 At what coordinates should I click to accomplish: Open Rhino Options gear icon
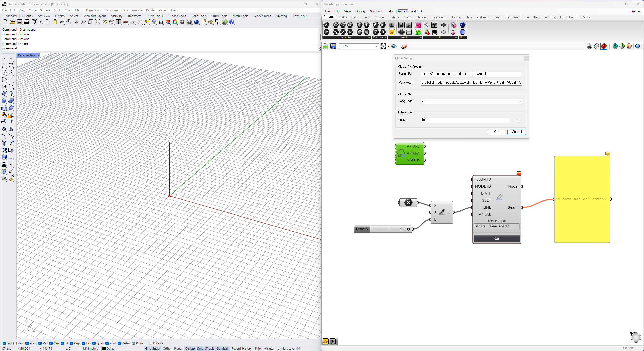tap(210, 22)
